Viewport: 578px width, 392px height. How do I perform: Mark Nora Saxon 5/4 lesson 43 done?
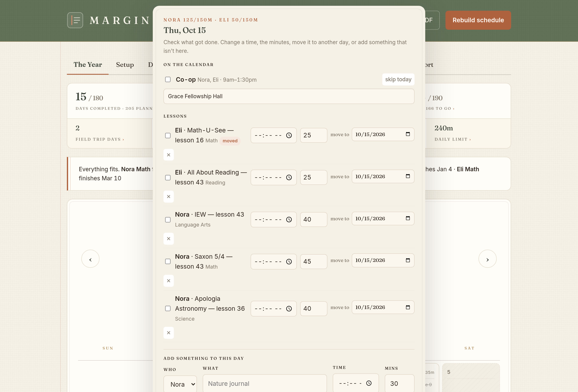[x=168, y=261]
